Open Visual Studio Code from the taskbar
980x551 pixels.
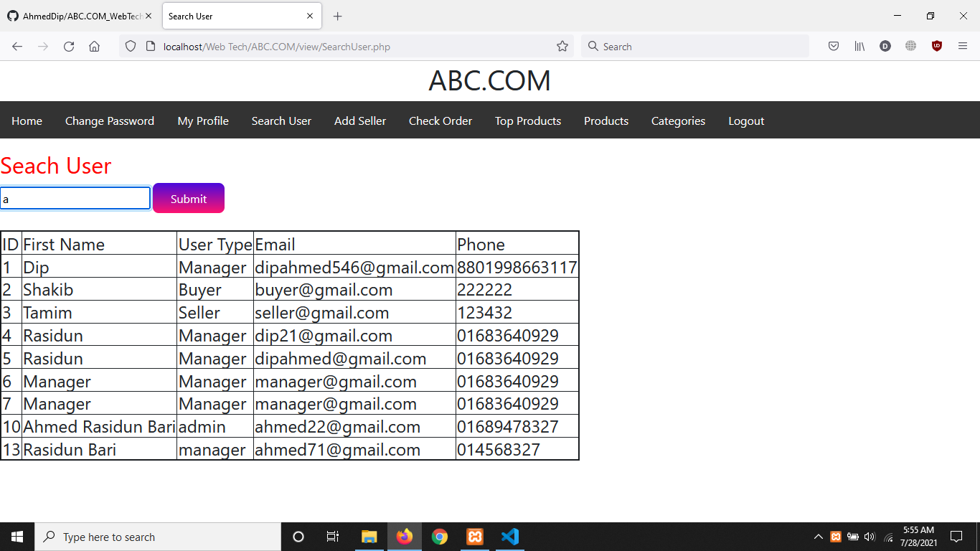tap(509, 536)
